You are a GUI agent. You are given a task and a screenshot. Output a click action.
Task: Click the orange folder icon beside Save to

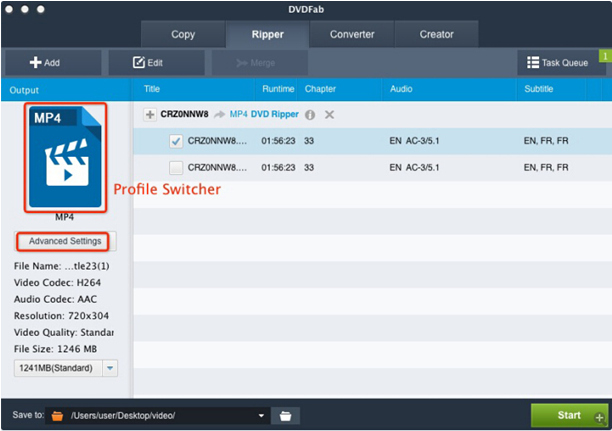coord(57,416)
